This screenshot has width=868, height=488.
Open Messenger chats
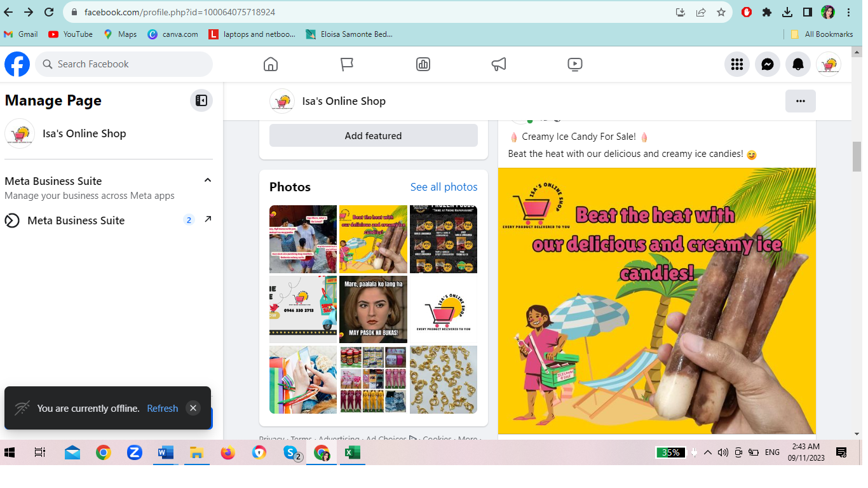[768, 64]
